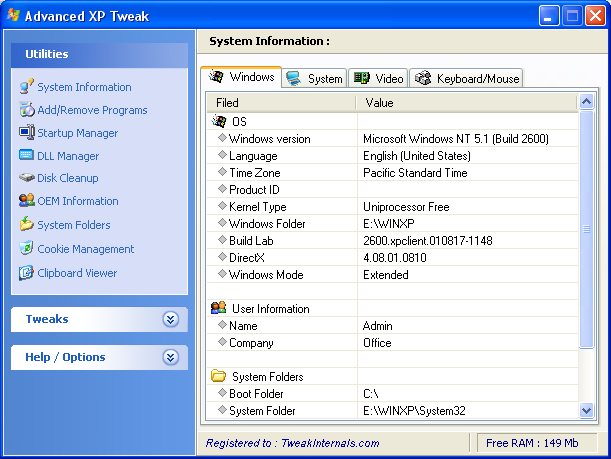Screen dimensions: 611x459
Task: Click the Startup Manager monitor icon
Action: tap(27, 133)
